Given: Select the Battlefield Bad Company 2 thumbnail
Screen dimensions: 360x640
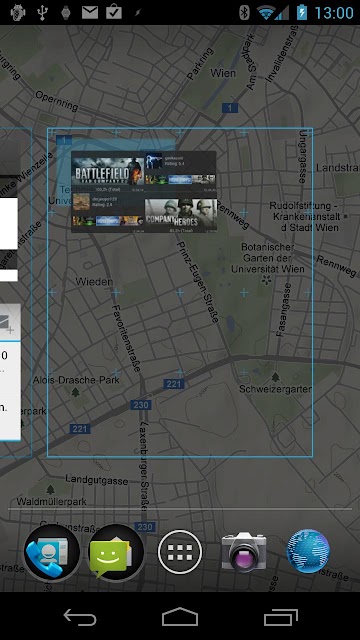Looking at the screenshot, I should coord(108,171).
